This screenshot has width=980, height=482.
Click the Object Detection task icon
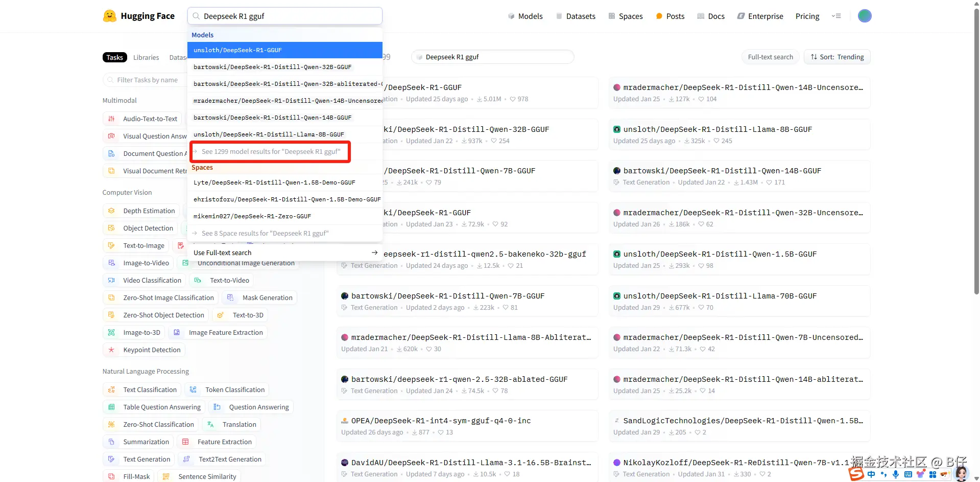coord(111,228)
